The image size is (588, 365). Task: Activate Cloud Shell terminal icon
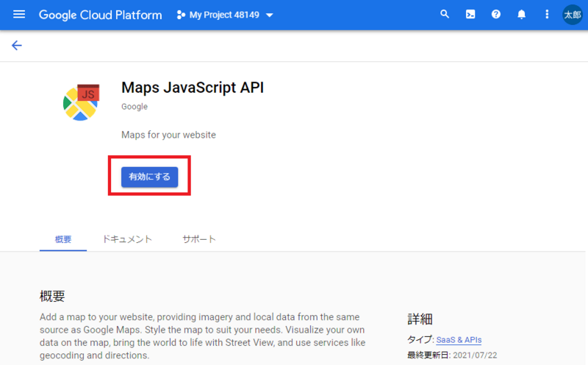470,15
